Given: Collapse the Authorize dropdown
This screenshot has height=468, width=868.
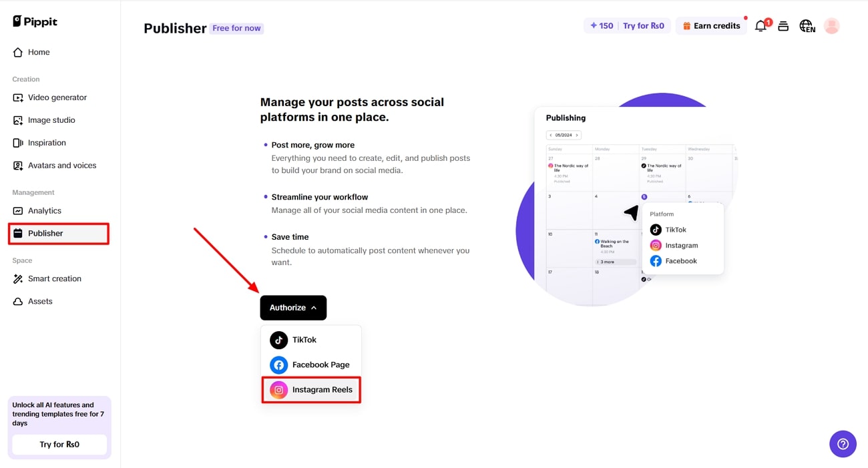Looking at the screenshot, I should tap(293, 308).
